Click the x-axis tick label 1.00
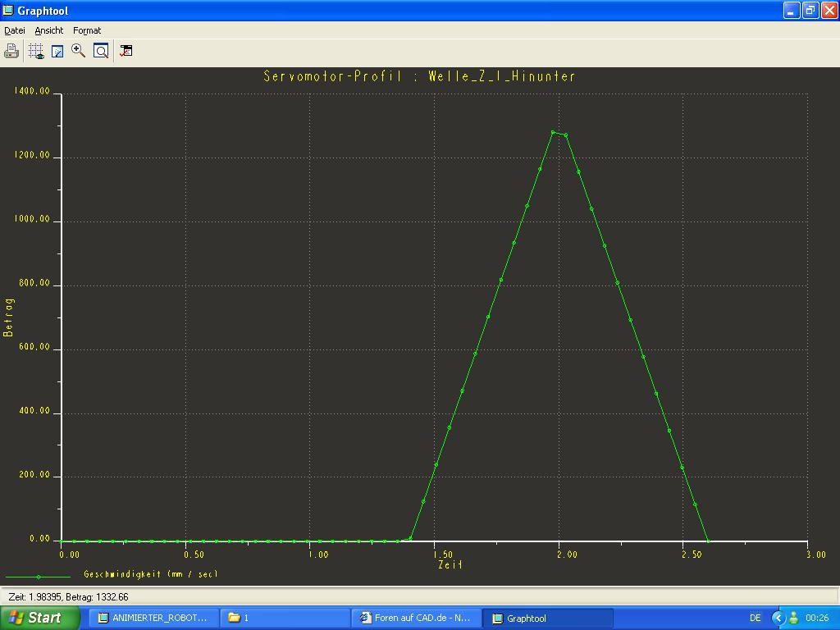This screenshot has height=630, width=840. pos(318,555)
